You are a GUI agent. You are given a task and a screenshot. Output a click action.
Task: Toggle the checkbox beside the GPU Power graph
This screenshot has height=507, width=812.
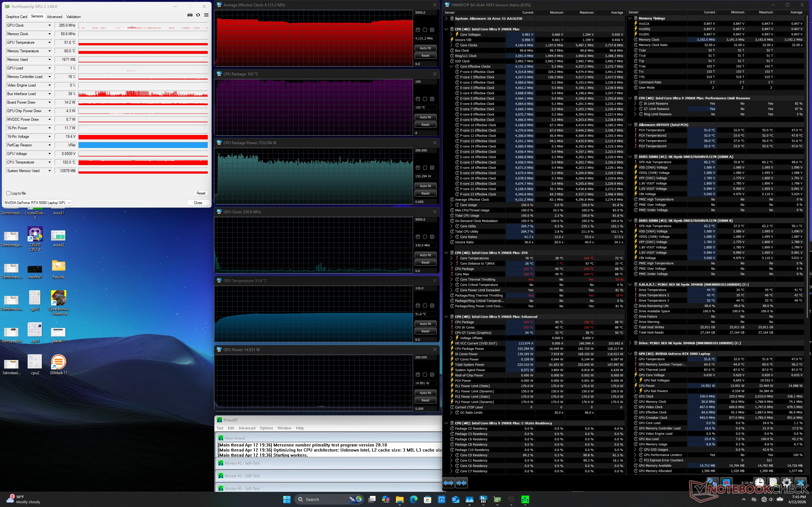coord(418,375)
